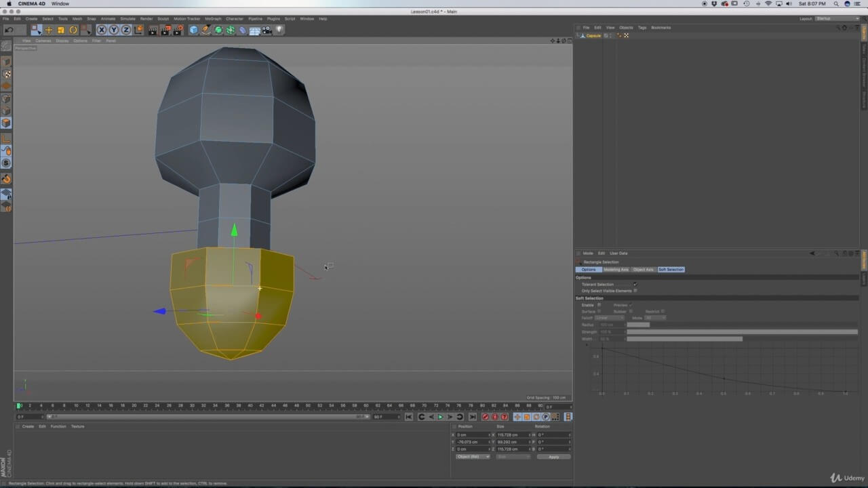Click the Apply button
This screenshot has height=488, width=868.
click(553, 457)
